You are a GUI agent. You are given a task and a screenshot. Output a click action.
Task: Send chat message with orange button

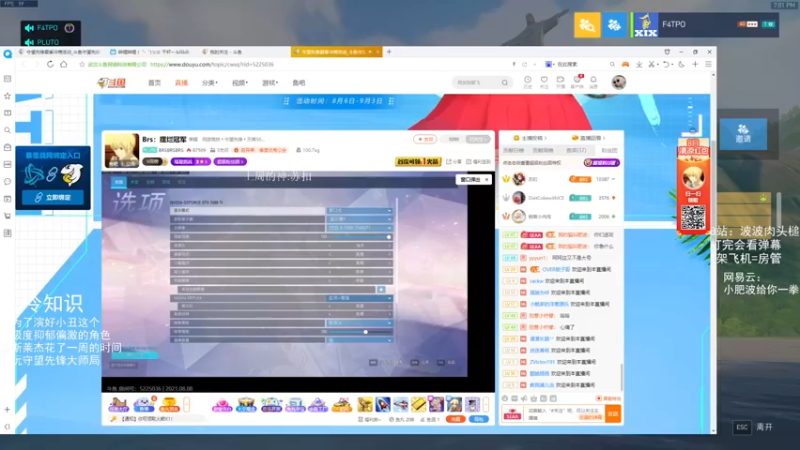click(x=613, y=414)
